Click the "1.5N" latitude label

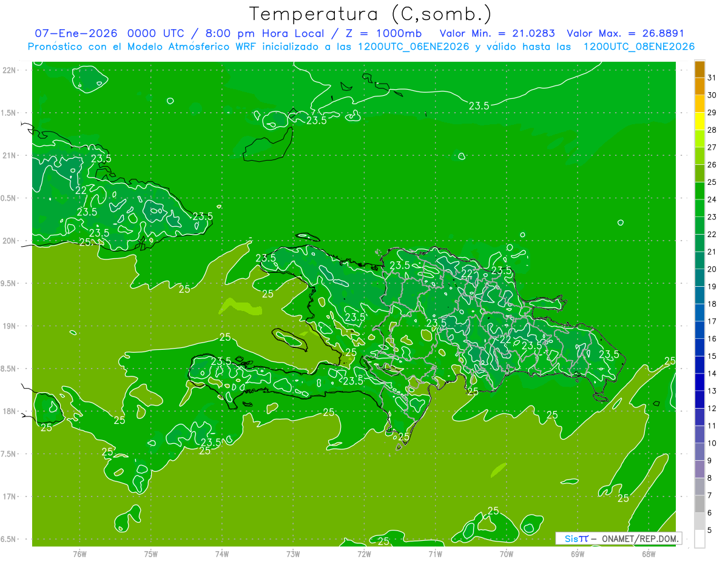tap(10, 113)
